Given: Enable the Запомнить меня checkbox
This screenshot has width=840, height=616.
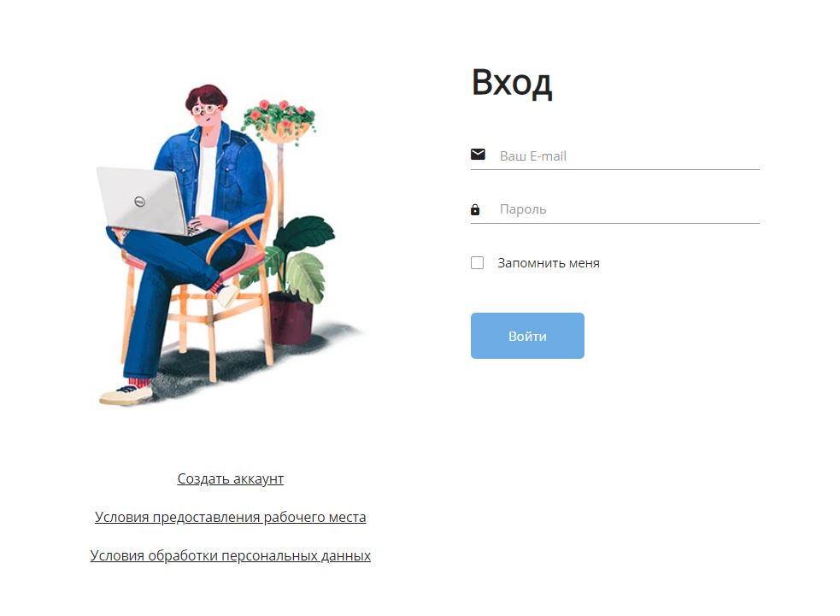Looking at the screenshot, I should coord(478,263).
